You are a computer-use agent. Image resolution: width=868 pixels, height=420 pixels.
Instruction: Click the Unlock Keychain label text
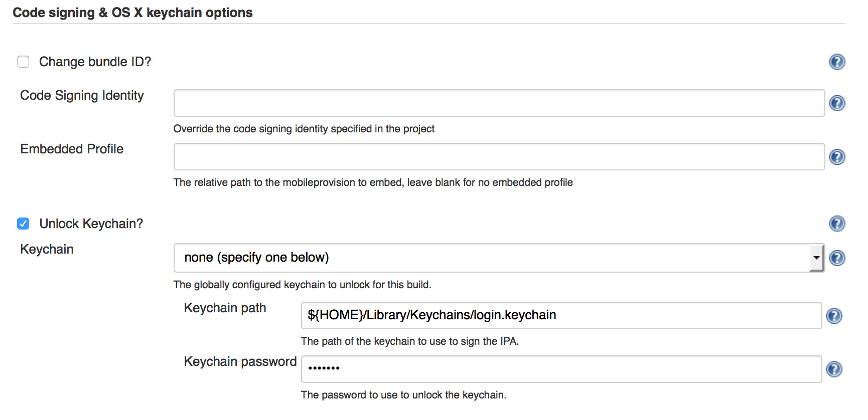(91, 224)
